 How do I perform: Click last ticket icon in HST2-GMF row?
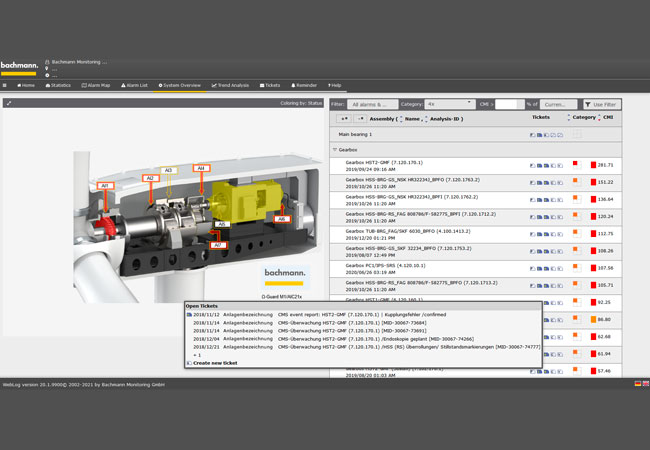tap(560, 166)
